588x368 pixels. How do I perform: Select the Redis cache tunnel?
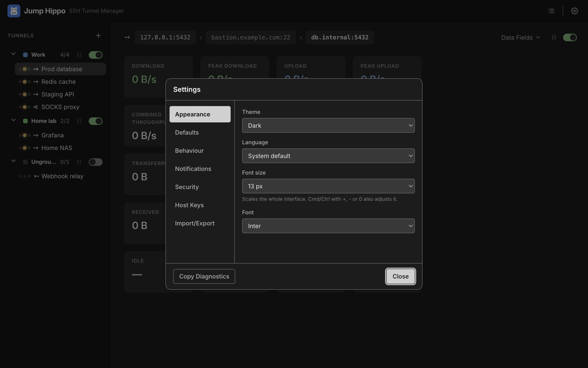click(61, 82)
